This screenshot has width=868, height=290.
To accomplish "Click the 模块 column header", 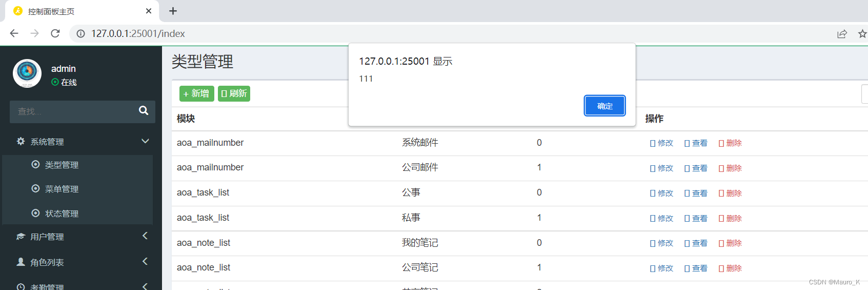I will [186, 119].
